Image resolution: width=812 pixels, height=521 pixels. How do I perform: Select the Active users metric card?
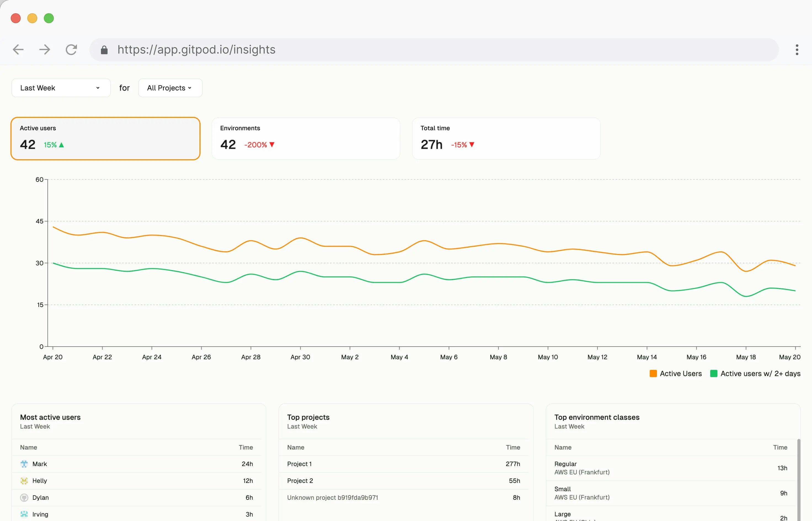105,138
